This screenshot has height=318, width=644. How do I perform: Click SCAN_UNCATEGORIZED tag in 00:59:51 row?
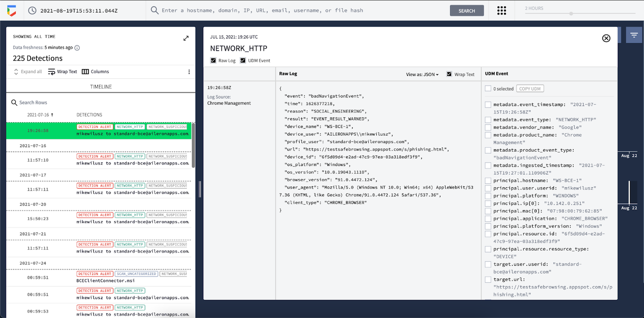pos(136,274)
